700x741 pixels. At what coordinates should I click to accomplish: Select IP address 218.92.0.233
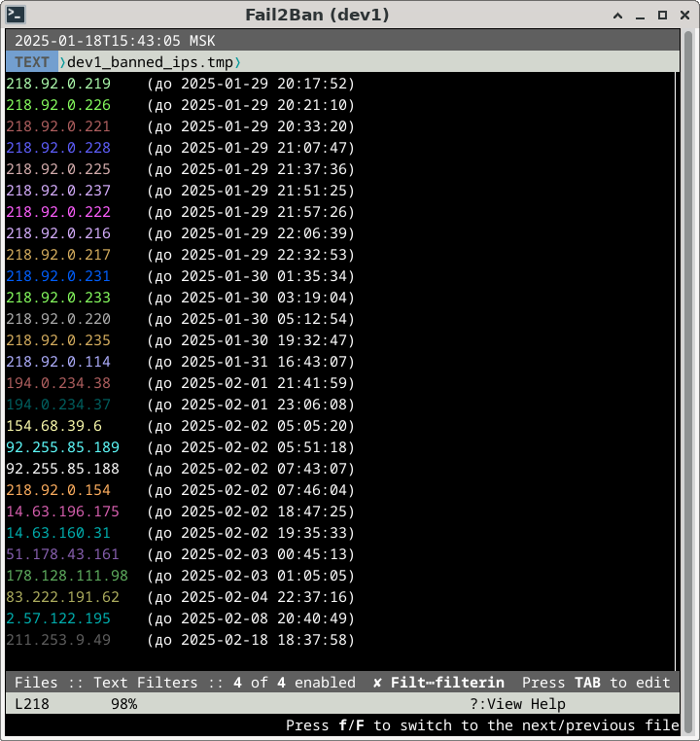[58, 298]
